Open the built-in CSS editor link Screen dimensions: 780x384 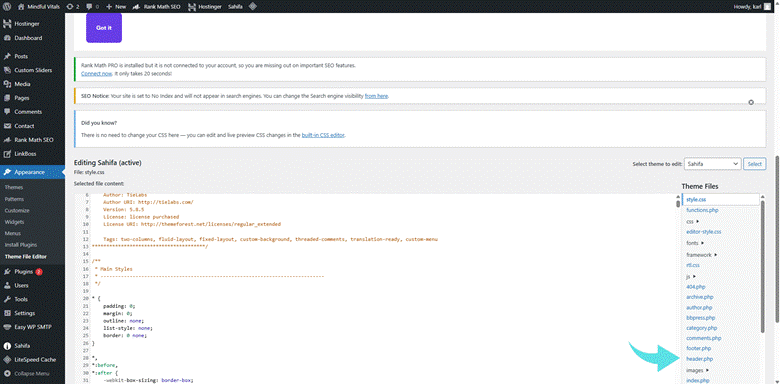323,135
